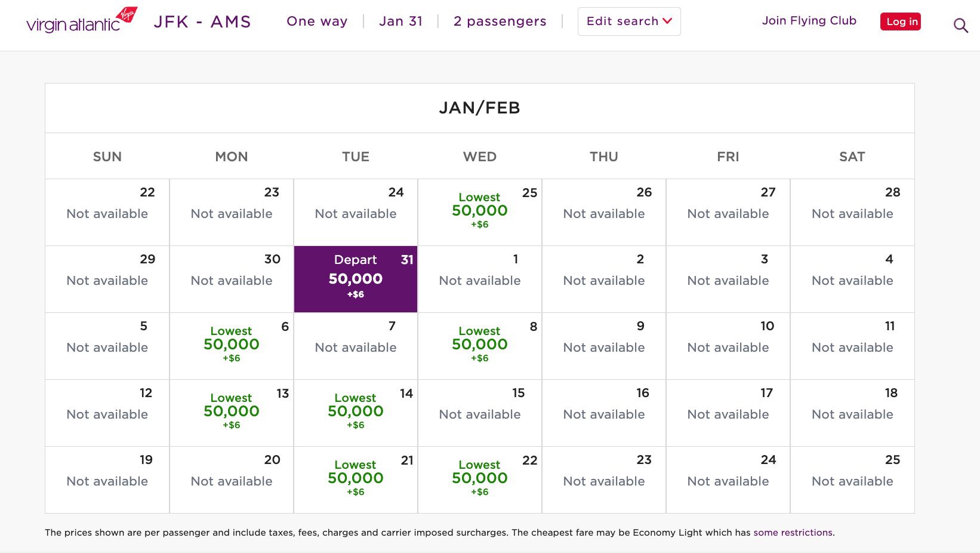This screenshot has width=980, height=553.
Task: Click the Jan 31 date in header
Action: point(400,21)
